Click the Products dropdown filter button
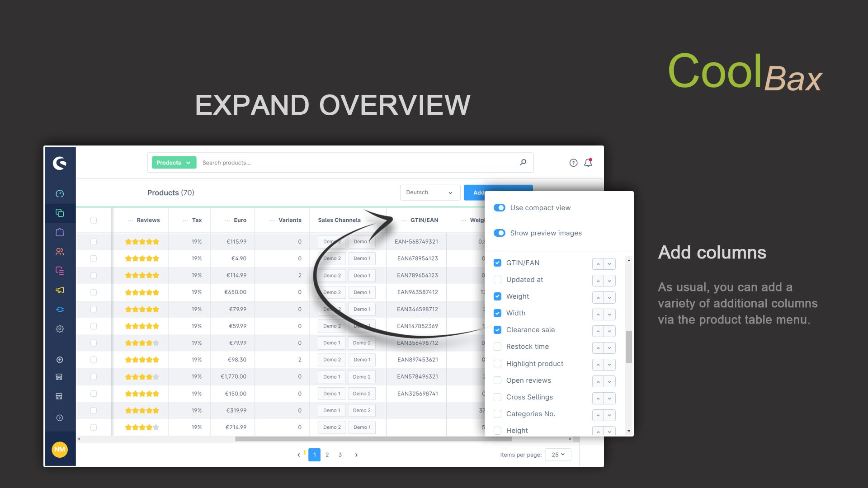 tap(173, 162)
